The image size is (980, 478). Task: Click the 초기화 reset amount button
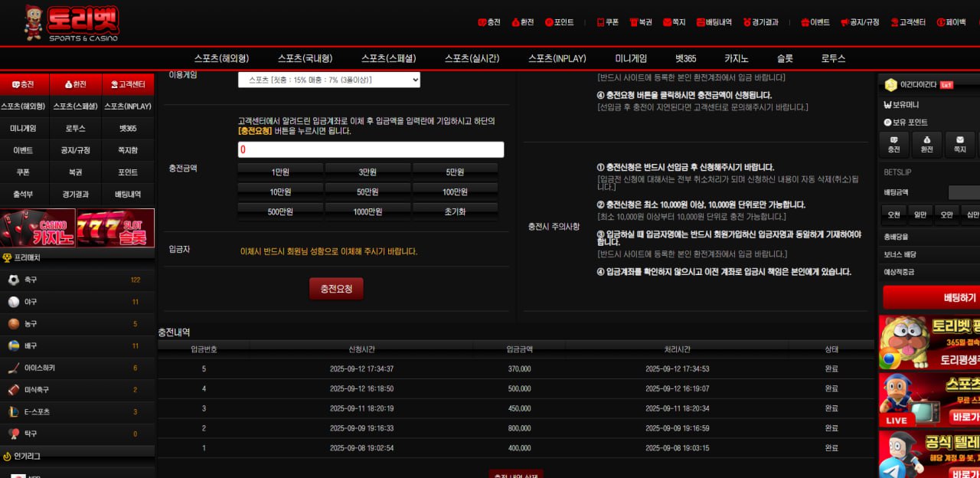coord(455,211)
